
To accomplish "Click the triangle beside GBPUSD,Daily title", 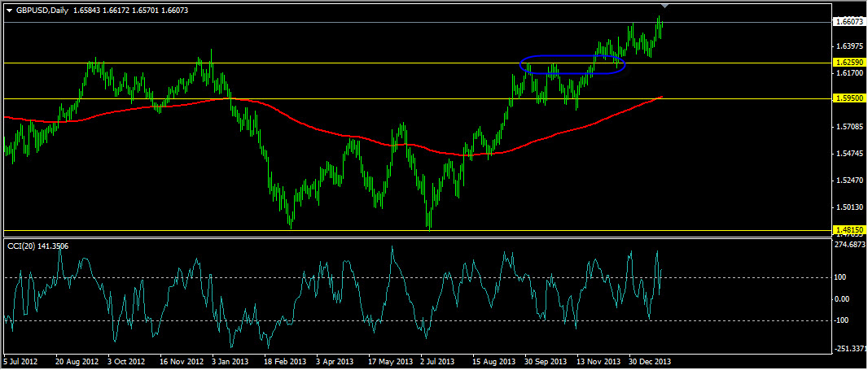I will [8, 11].
